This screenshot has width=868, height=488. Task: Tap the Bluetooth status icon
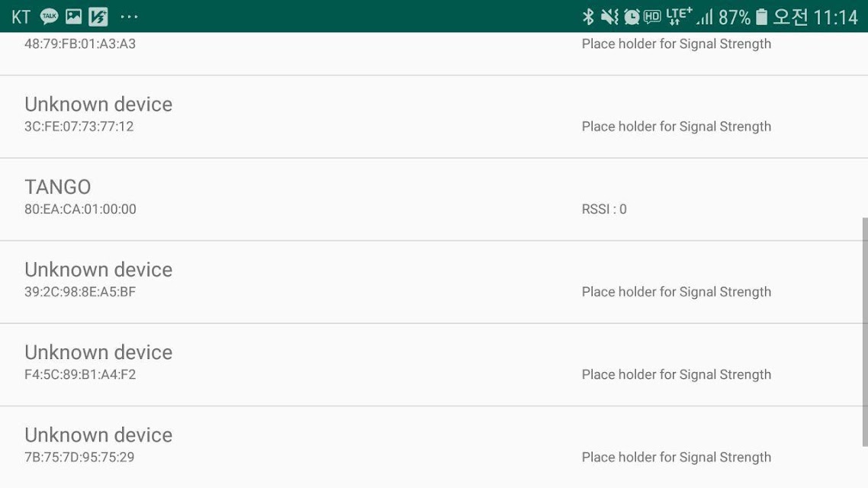point(588,17)
